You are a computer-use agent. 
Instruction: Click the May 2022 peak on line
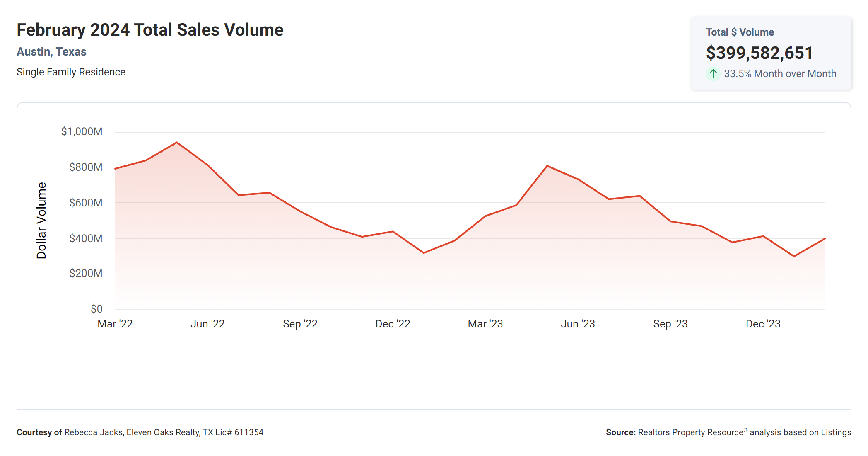[177, 143]
